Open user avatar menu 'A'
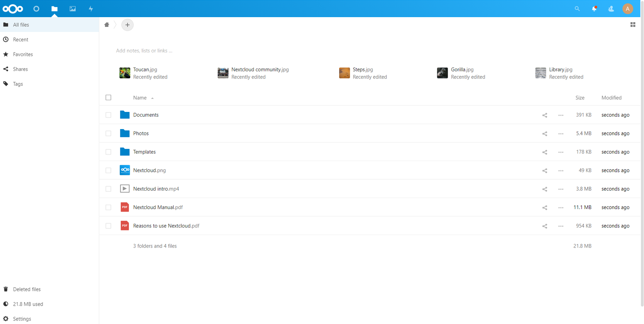This screenshot has width=644, height=324. (x=628, y=9)
